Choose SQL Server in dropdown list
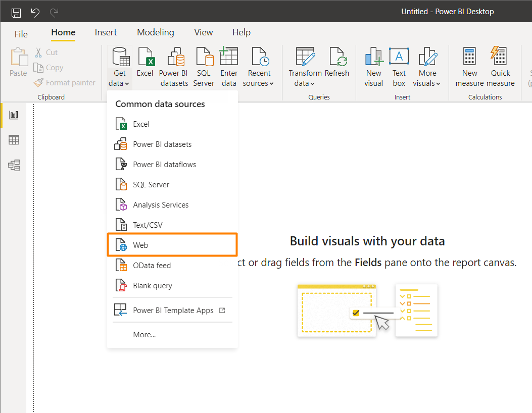Screen dimensions: 532x413 pos(172,185)
